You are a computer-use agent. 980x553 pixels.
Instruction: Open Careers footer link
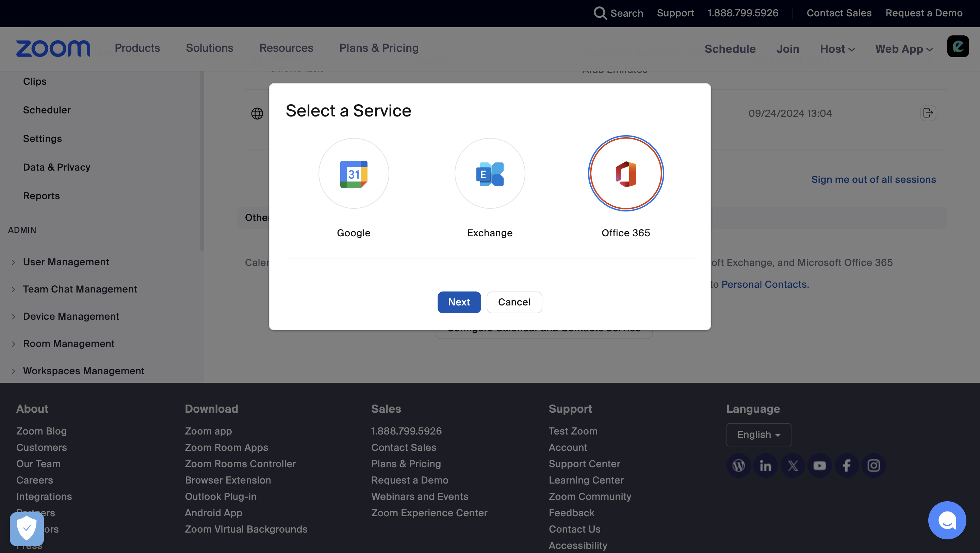[x=34, y=480]
